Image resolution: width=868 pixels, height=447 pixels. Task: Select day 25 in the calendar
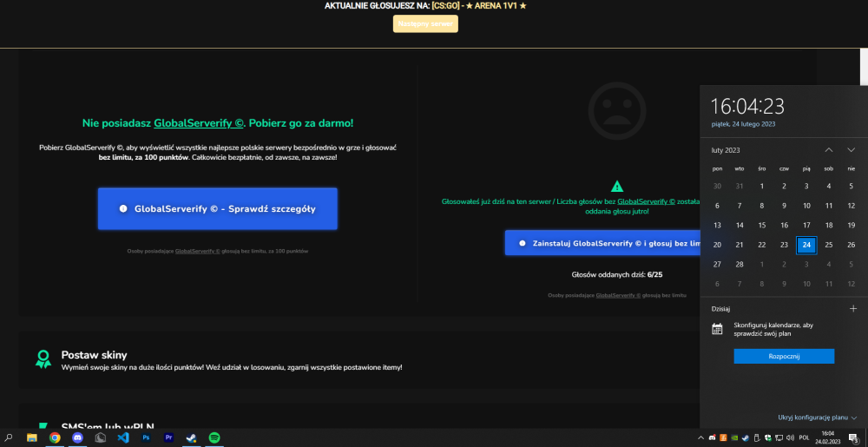tap(829, 245)
